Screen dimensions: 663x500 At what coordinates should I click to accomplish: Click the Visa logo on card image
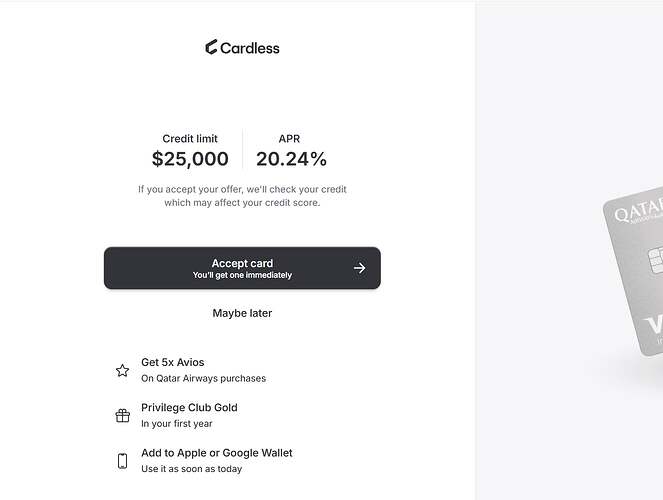(x=652, y=326)
